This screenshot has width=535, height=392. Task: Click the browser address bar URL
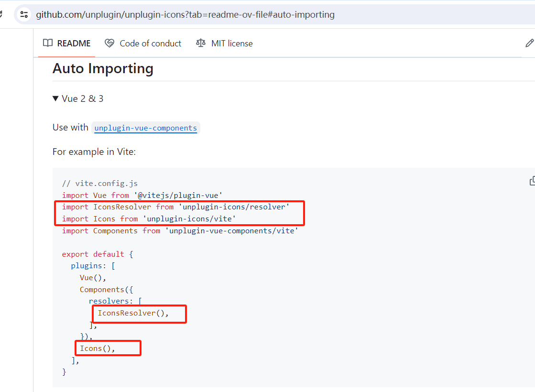coord(185,15)
